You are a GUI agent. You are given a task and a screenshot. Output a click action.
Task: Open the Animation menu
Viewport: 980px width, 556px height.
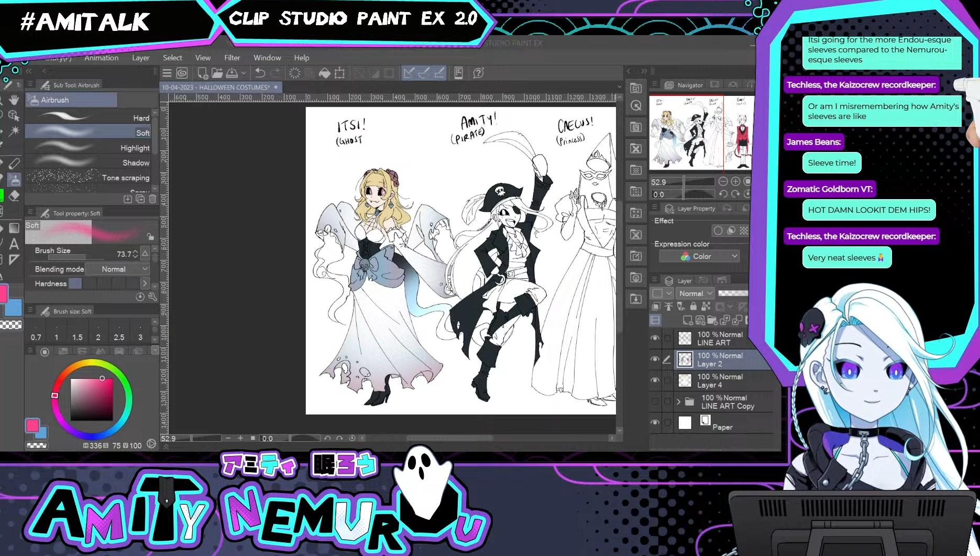102,58
